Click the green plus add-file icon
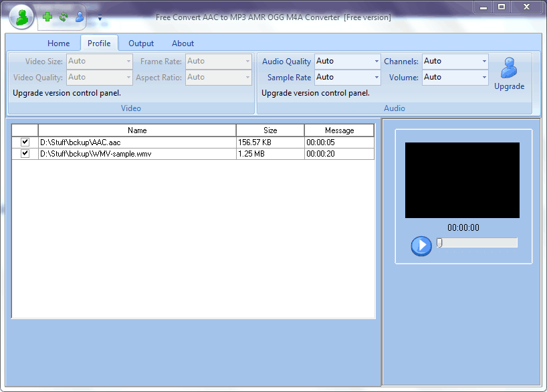Image resolution: width=547 pixels, height=392 pixels. tap(47, 17)
